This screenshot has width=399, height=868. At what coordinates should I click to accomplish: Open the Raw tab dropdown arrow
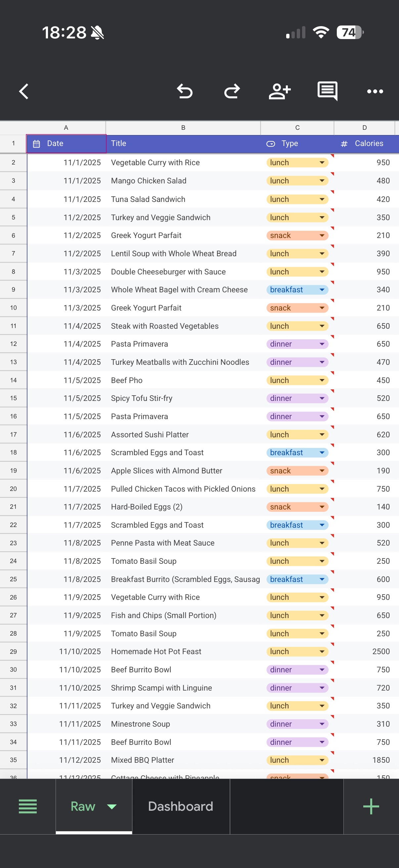click(111, 807)
